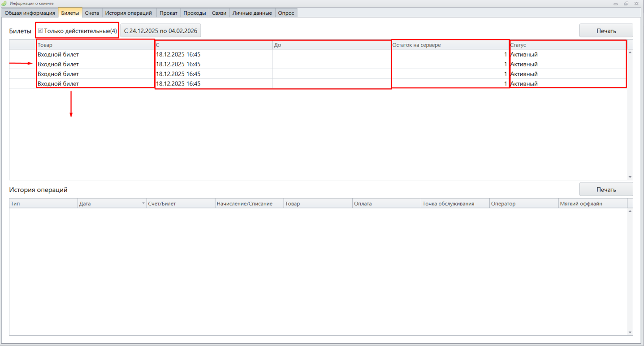Click the operations history scroll down arrow
The image size is (644, 346).
point(630,332)
